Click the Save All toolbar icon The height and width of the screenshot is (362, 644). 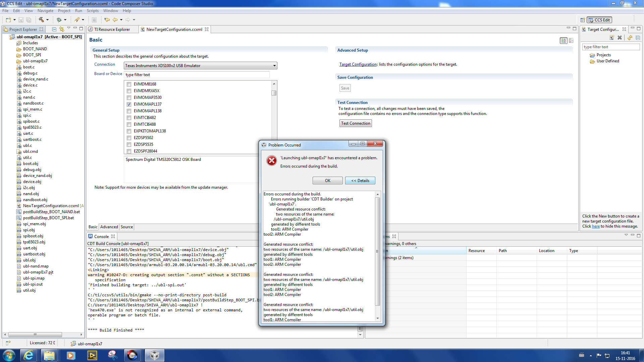coord(29,20)
